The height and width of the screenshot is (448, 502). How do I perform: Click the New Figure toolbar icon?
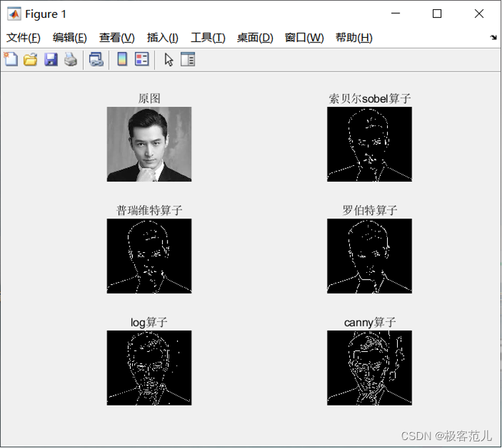tap(11, 60)
